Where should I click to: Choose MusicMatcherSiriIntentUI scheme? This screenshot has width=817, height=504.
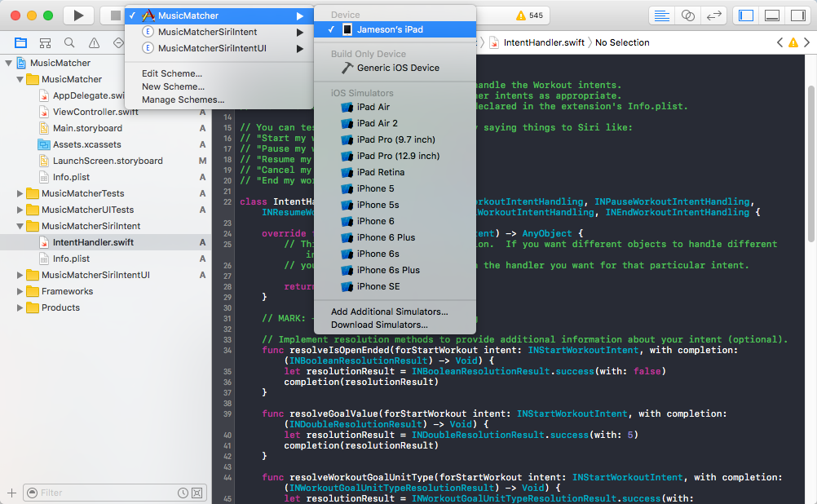pyautogui.click(x=212, y=48)
